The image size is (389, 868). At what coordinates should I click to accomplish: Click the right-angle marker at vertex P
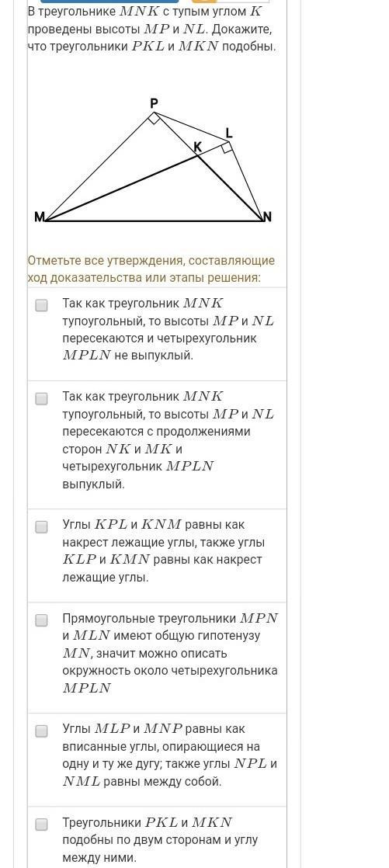pos(155,117)
